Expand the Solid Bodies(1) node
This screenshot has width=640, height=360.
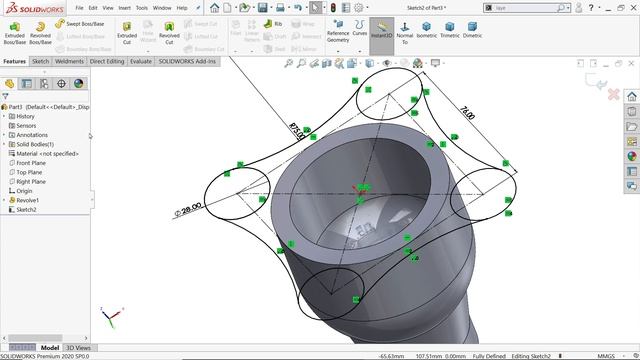4,144
